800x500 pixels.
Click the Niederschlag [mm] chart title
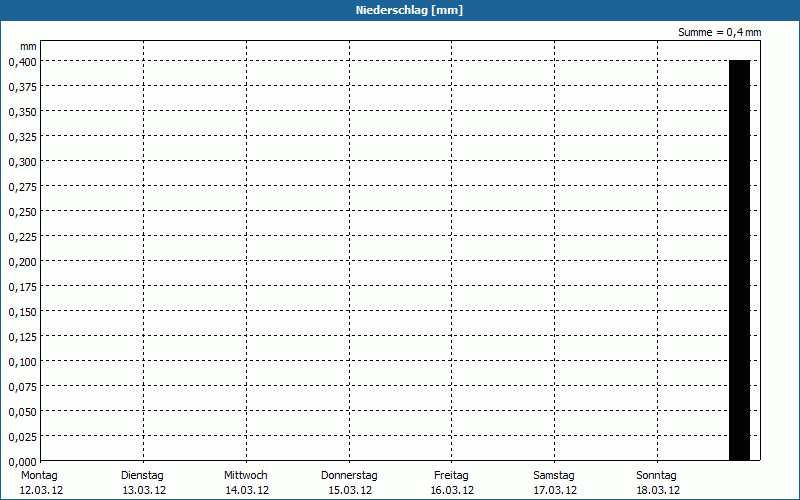409,10
